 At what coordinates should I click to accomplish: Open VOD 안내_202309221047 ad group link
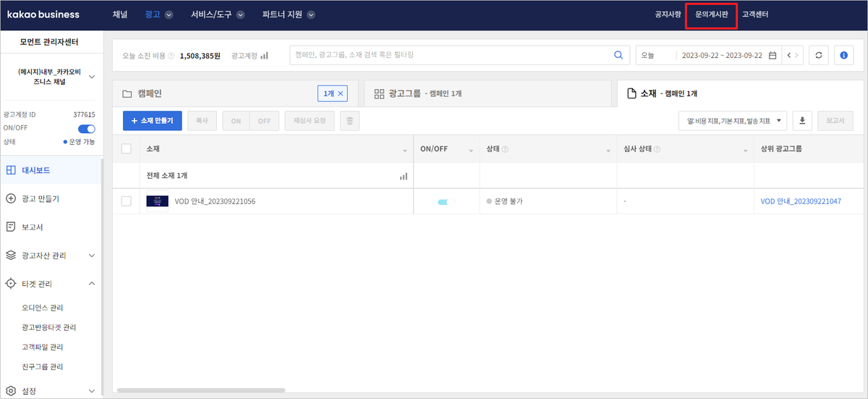[801, 201]
